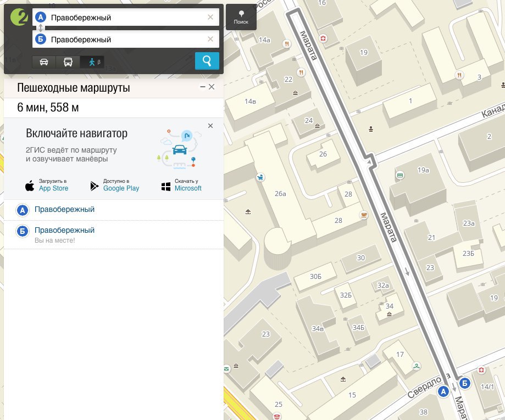Toggle the pedestrian walking route mode
The width and height of the screenshot is (505, 420).
92,62
